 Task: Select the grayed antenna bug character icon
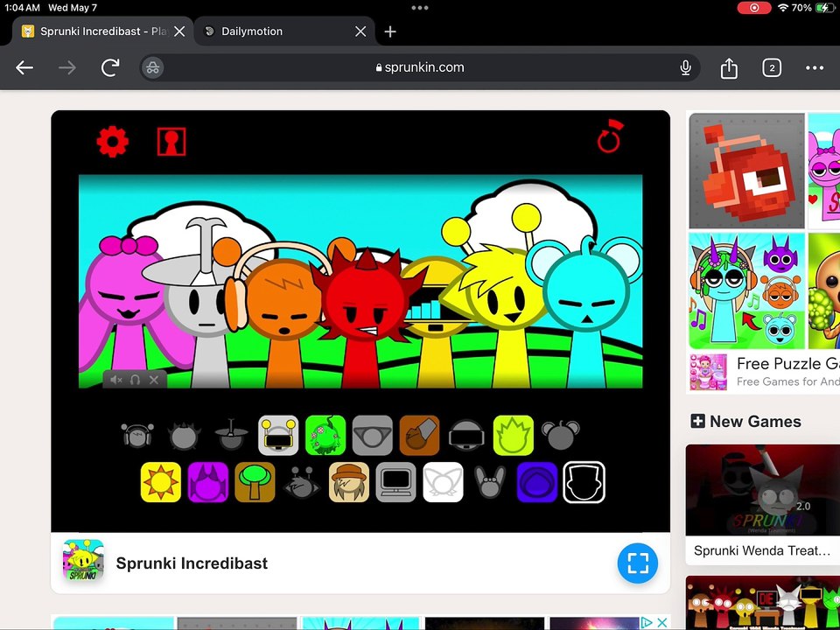coord(302,482)
